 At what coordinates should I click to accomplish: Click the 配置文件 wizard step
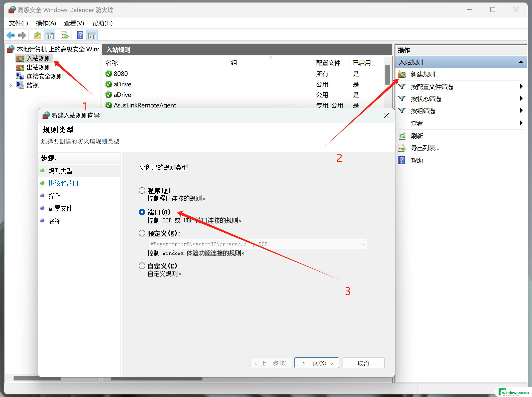pyautogui.click(x=60, y=208)
